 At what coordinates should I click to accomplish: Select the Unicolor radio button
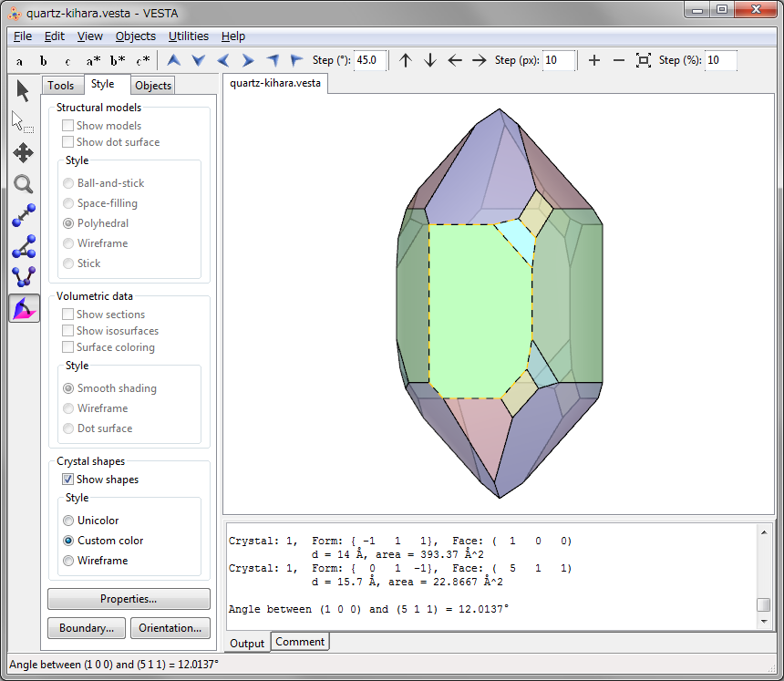[x=68, y=521]
